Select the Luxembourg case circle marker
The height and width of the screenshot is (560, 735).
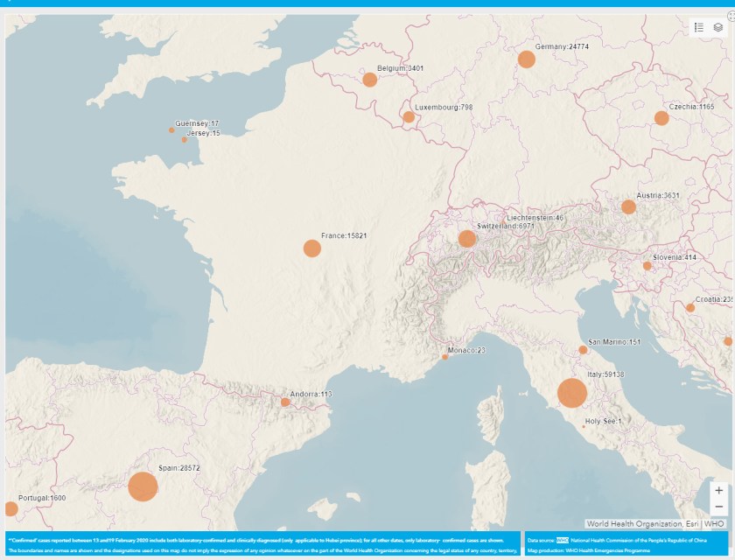(409, 116)
